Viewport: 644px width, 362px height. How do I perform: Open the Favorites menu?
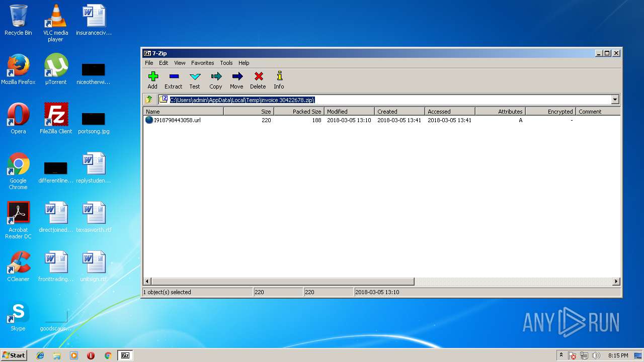click(202, 63)
